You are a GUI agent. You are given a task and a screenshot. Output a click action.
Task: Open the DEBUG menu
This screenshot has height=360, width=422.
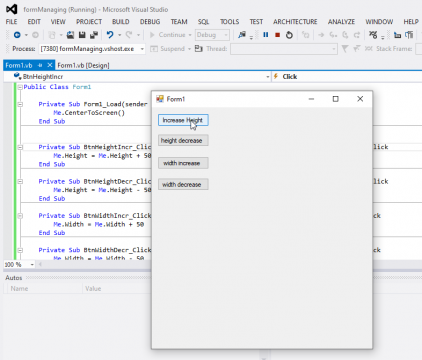click(150, 22)
